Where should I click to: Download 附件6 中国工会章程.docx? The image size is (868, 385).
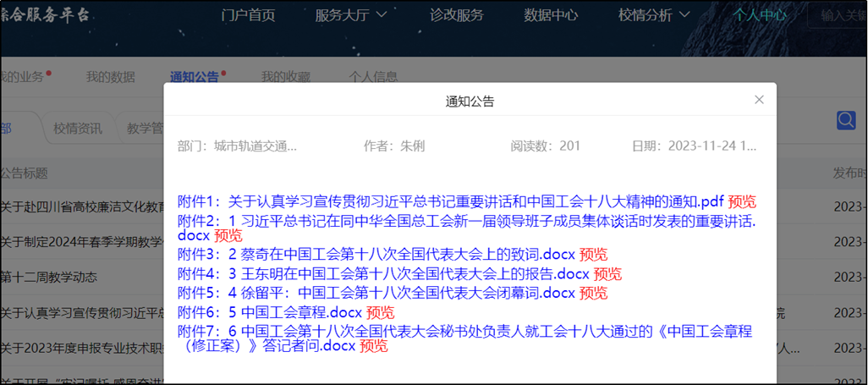pyautogui.click(x=270, y=311)
